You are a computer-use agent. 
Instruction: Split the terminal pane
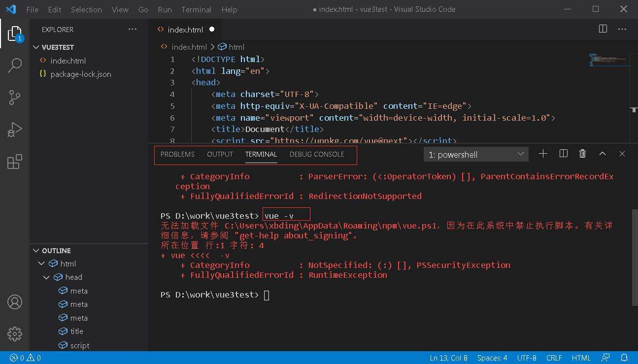pos(564,154)
